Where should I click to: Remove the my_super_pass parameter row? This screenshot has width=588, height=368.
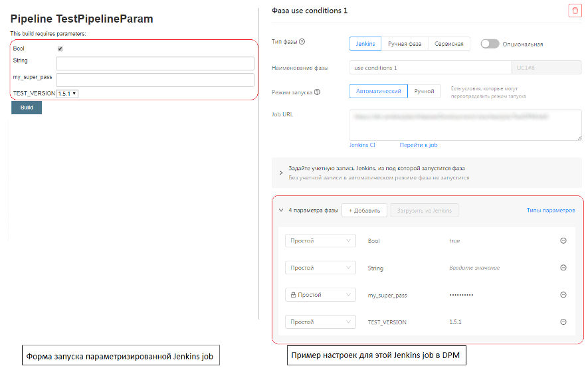click(563, 295)
